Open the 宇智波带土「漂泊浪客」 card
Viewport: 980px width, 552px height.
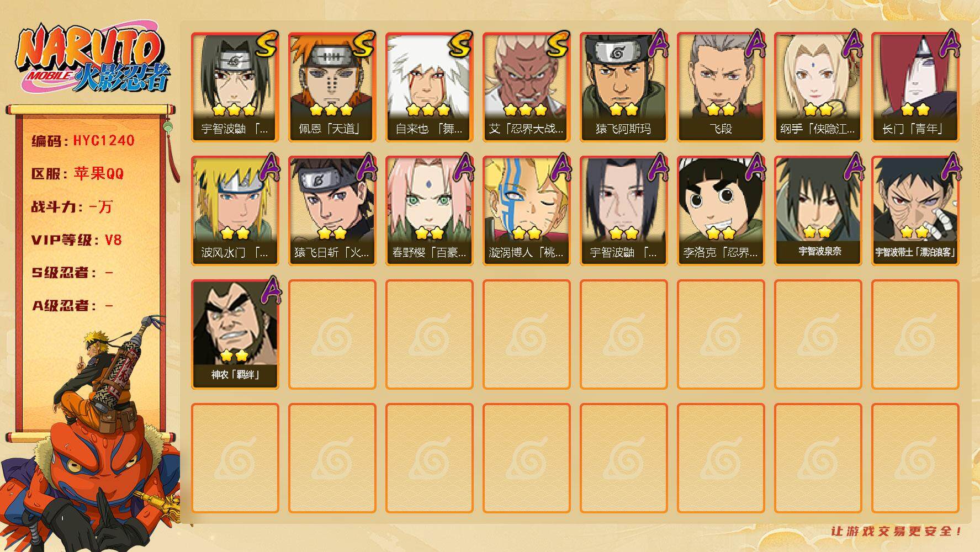click(915, 211)
